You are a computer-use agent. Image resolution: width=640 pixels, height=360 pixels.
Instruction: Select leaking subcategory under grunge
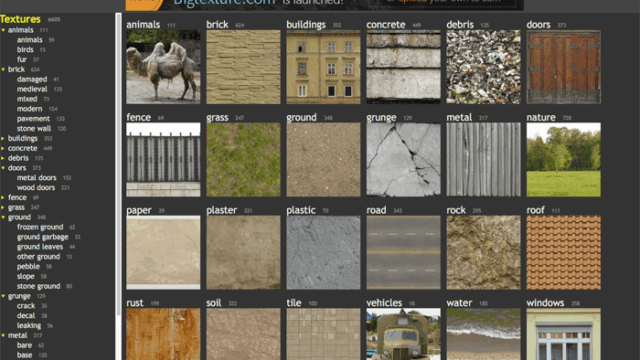pos(29,326)
